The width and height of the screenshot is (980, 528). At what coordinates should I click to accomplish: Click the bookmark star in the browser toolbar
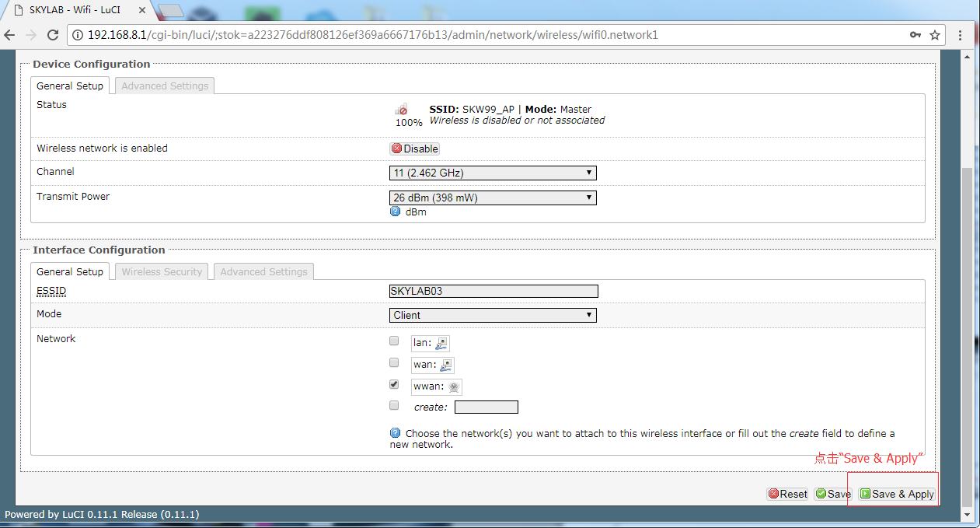(935, 35)
